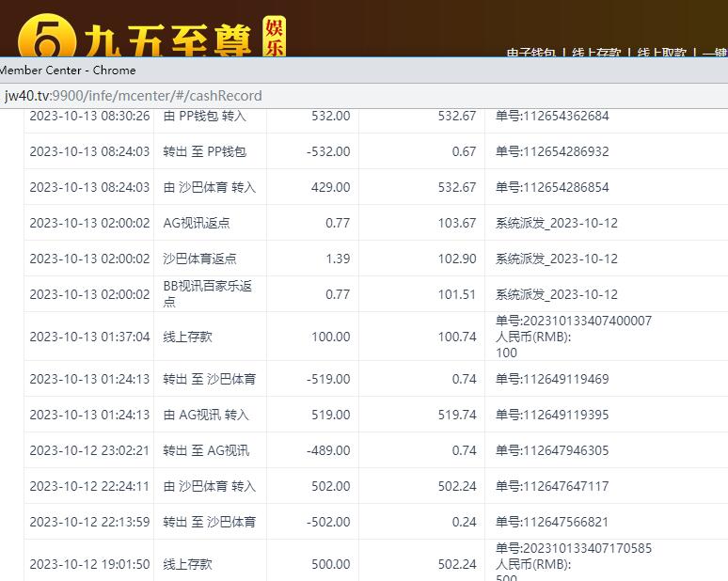Select the amount -532.00
Screen dimensions: 728x581
click(328, 151)
